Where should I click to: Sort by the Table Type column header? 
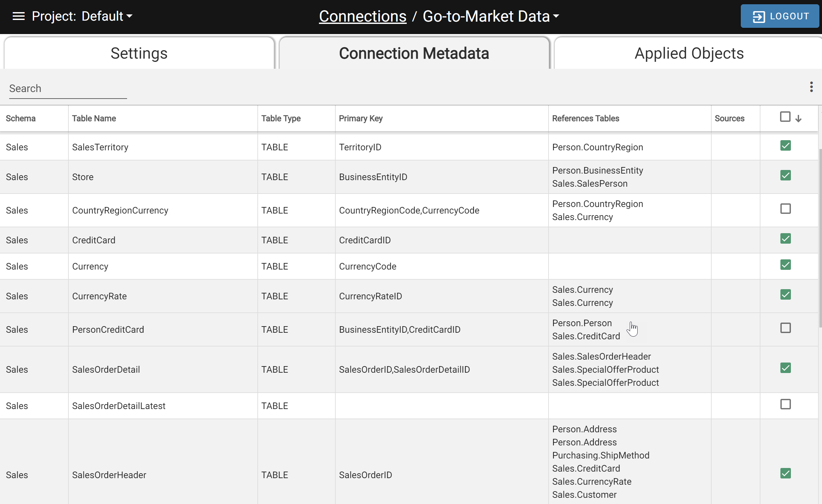pyautogui.click(x=281, y=119)
